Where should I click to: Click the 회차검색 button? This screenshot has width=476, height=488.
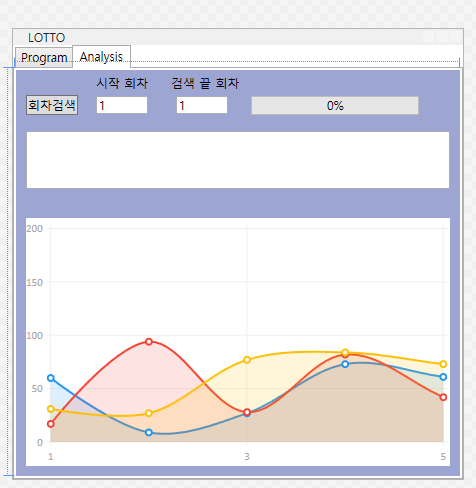[x=52, y=105]
